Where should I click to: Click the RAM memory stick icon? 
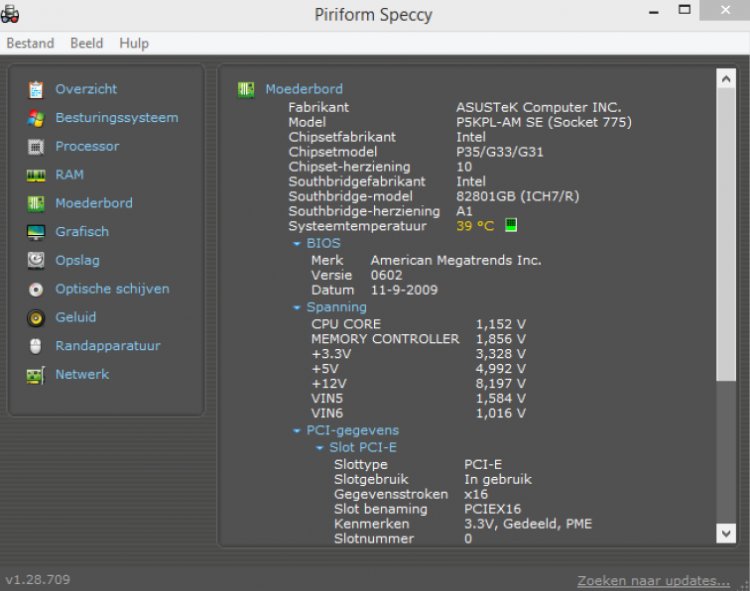[x=36, y=175]
